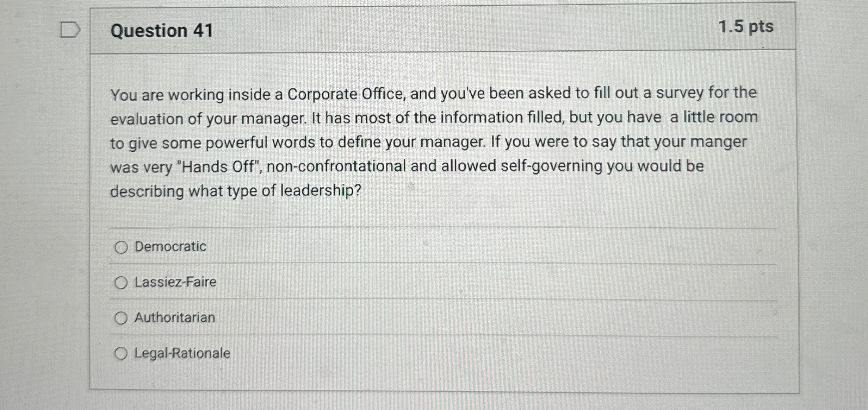Select the Lassiez-Faire radio button

122,282
